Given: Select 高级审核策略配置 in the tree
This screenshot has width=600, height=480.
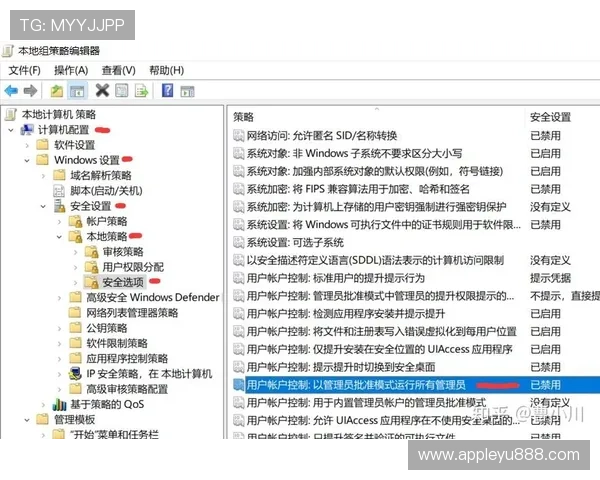Looking at the screenshot, I should [127, 389].
